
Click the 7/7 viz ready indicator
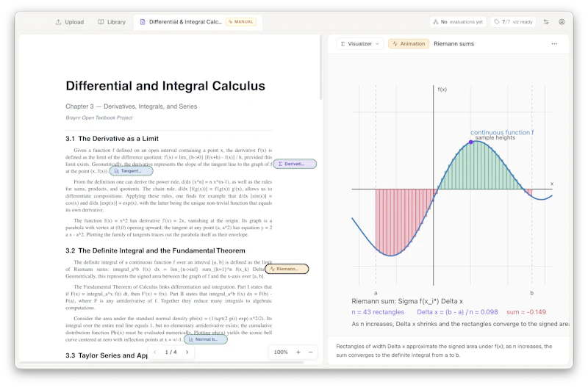513,22
